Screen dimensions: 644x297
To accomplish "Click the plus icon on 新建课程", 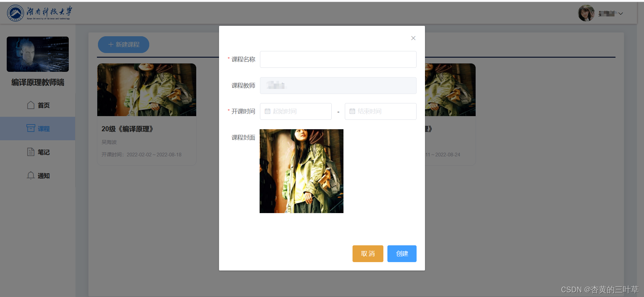I will coord(111,45).
